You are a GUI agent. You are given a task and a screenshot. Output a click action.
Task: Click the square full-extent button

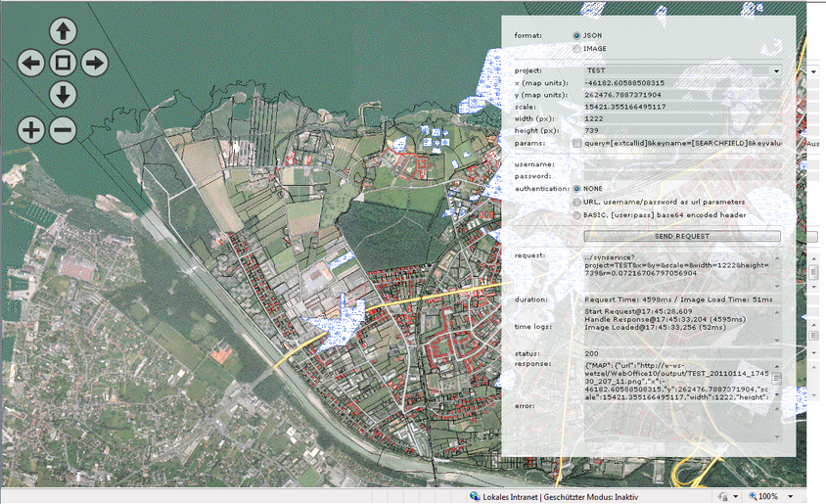click(63, 64)
